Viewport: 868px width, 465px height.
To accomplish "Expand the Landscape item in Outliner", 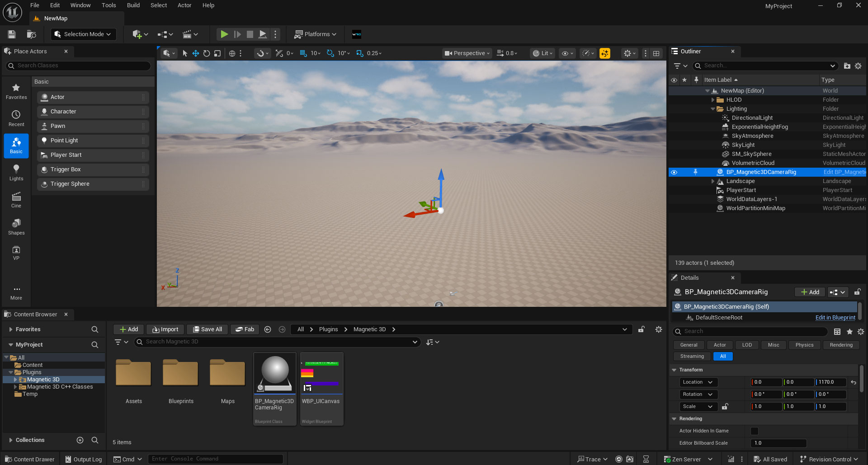I will tap(713, 181).
